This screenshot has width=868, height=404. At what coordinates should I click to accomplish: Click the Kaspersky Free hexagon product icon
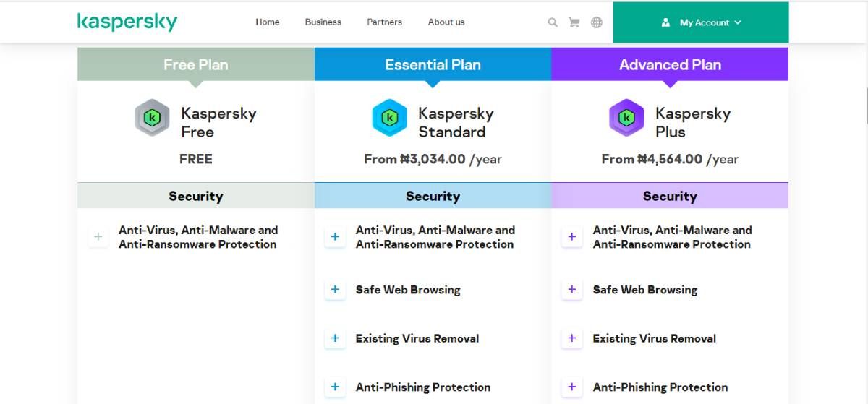[152, 118]
